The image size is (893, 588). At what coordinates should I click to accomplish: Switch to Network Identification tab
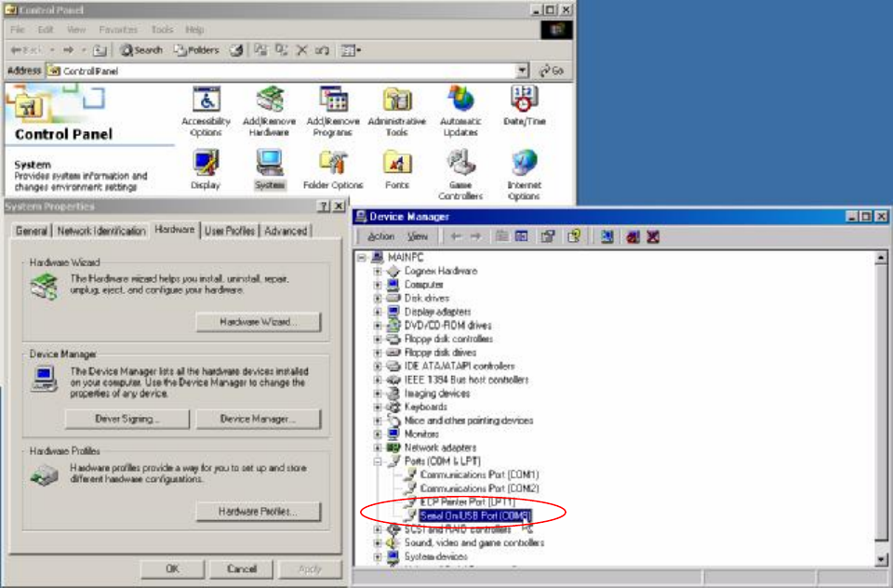[x=100, y=231]
